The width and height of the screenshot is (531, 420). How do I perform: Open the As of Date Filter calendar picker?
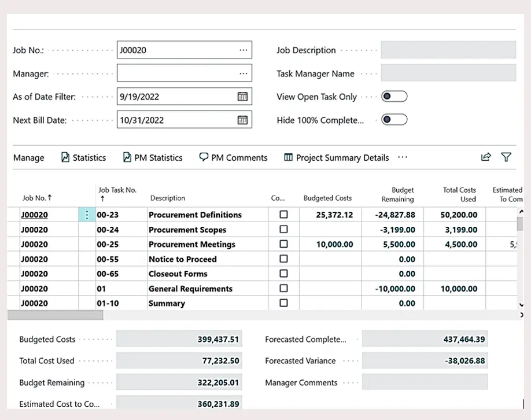click(242, 97)
